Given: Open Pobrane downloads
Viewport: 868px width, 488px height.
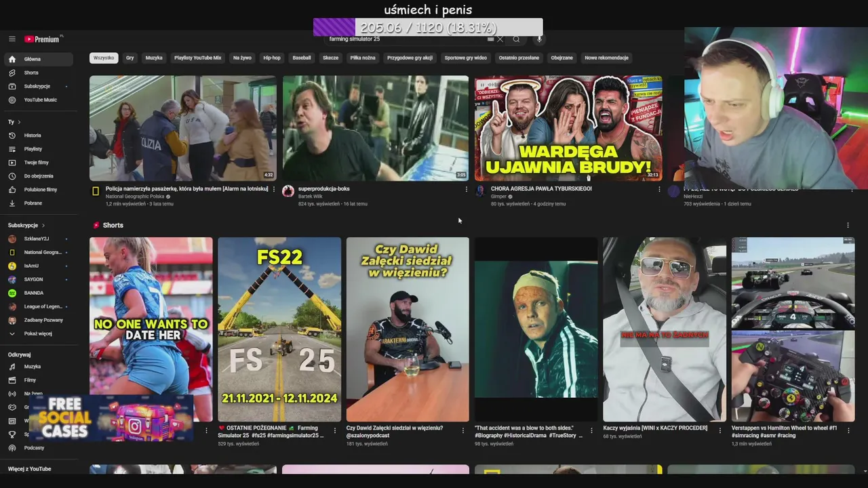Looking at the screenshot, I should tap(38, 203).
